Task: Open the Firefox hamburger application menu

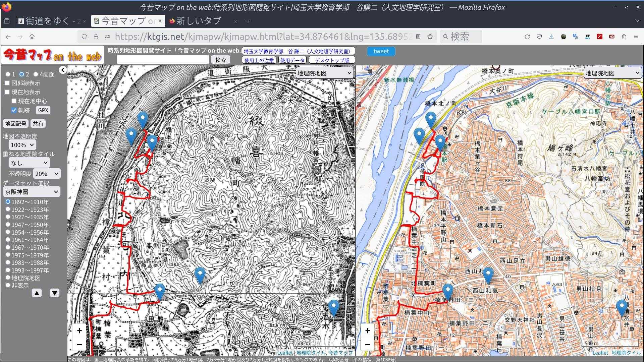Action: (636, 37)
